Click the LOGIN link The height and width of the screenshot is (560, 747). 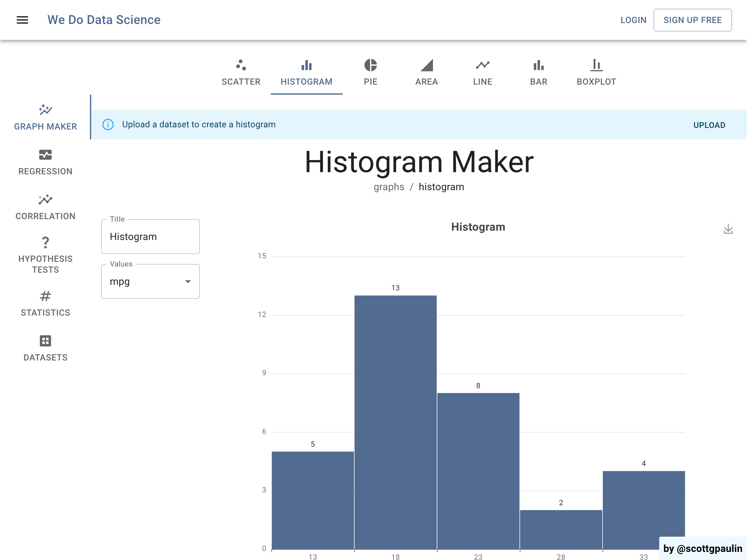pyautogui.click(x=633, y=20)
